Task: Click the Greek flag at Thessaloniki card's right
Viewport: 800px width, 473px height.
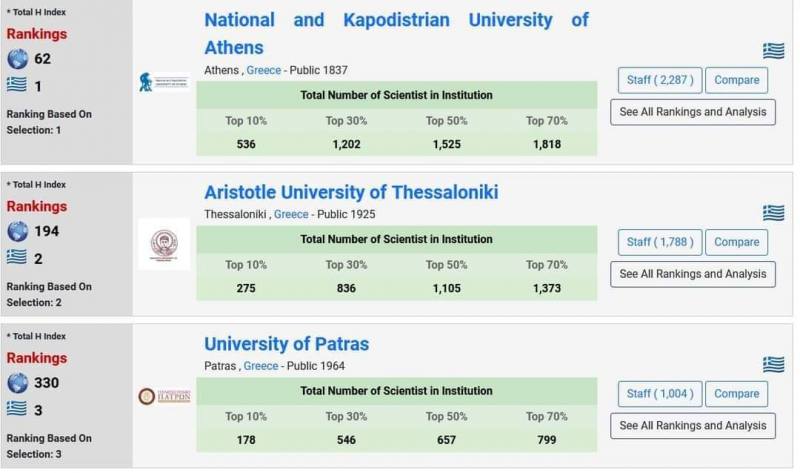Action: coord(773,212)
